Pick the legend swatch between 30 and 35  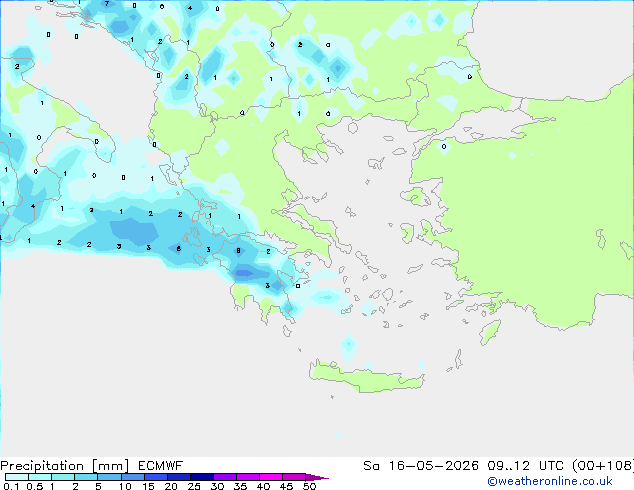[x=225, y=477]
